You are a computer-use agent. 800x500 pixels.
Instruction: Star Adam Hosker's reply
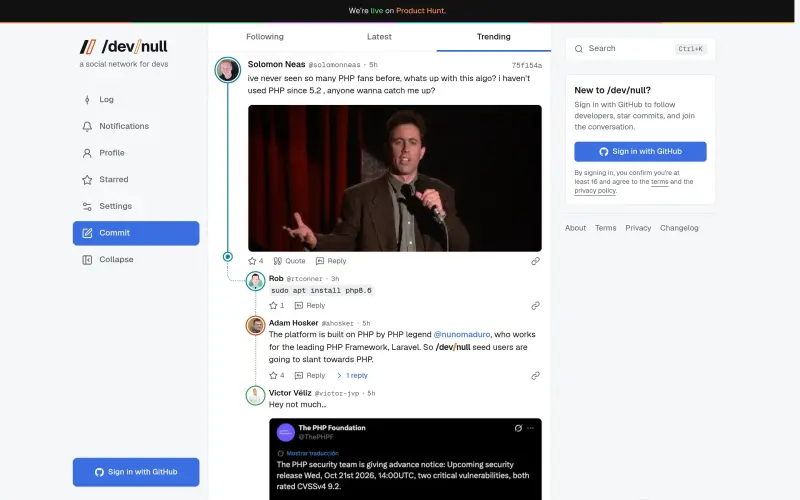(x=277, y=376)
